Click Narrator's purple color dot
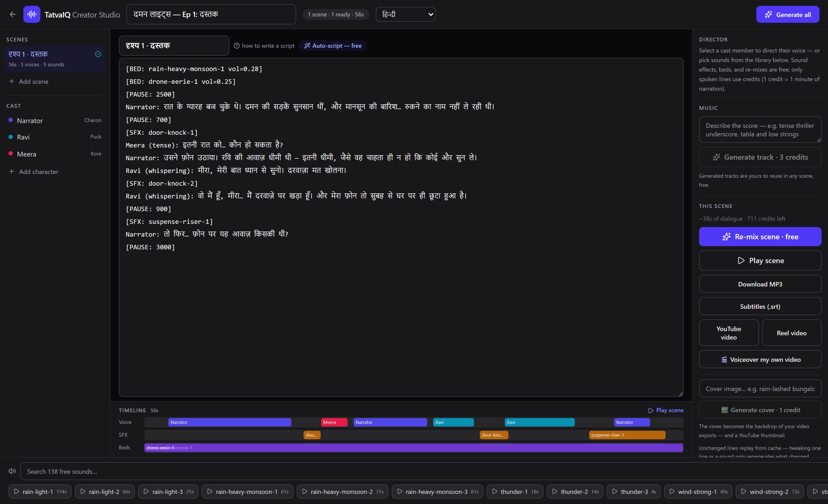Viewport: 828px width, 504px height. [x=10, y=120]
